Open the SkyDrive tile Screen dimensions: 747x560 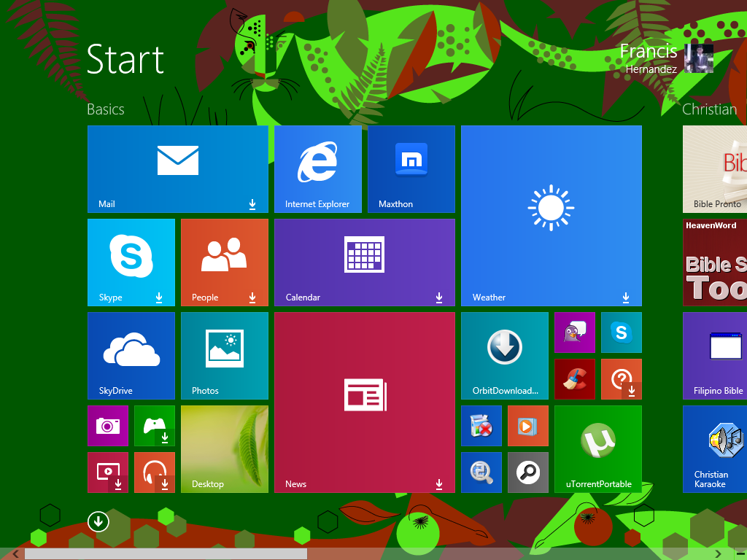(x=131, y=356)
